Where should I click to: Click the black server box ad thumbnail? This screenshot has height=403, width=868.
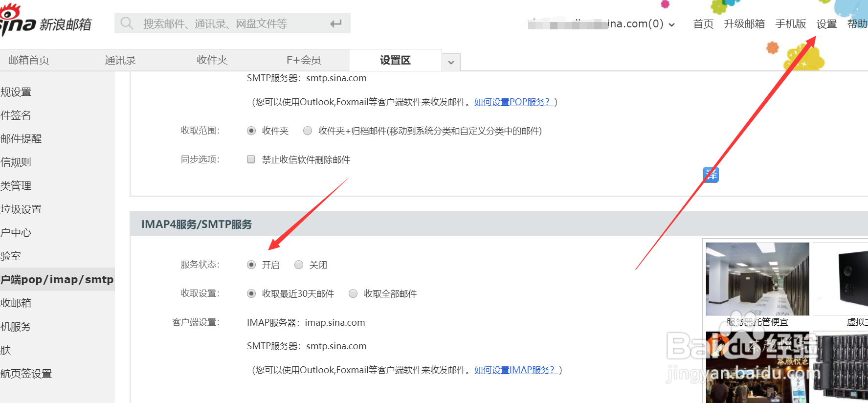(x=840, y=279)
